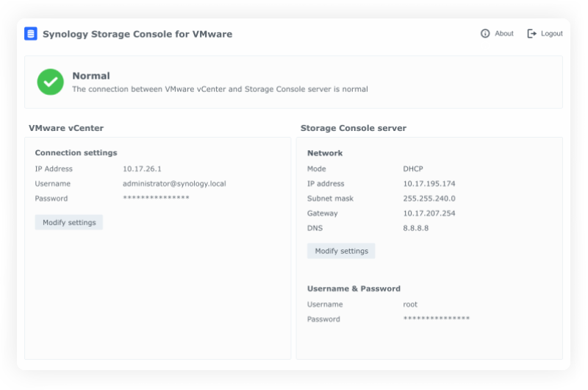588x390 pixels.
Task: Select the vCenter IP value 10.17.26.1
Action: pos(142,169)
